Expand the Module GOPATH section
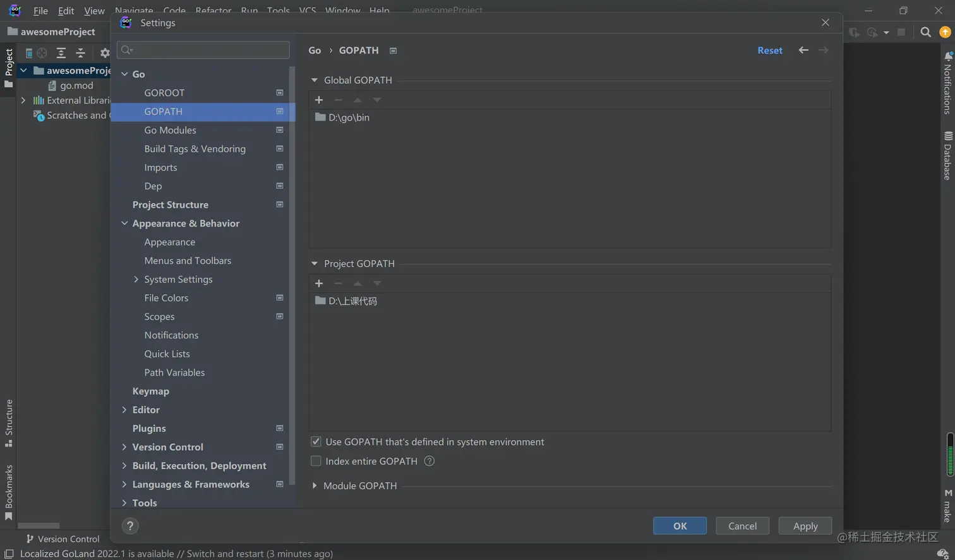Screen dimensions: 955x560 pyautogui.click(x=315, y=486)
